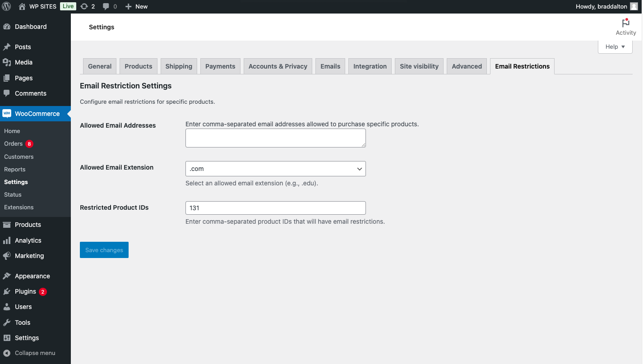The image size is (643, 364).
Task: Open the New content menu
Action: point(137,6)
